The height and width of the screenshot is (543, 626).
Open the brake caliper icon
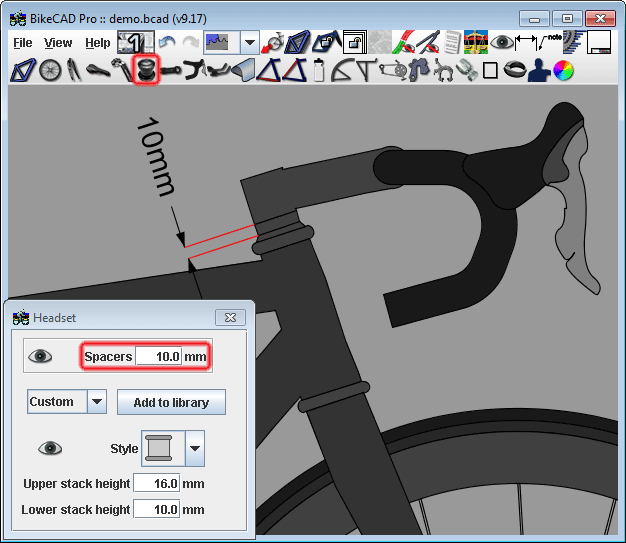click(x=442, y=70)
